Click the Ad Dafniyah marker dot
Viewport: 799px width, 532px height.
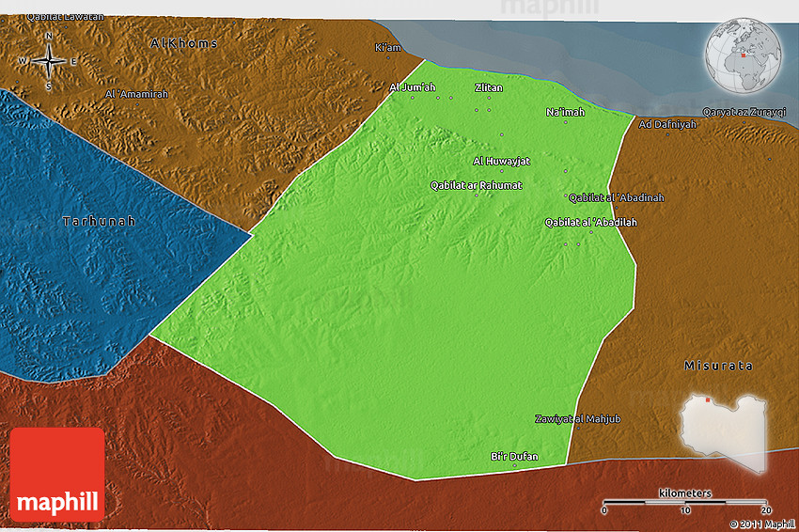click(668, 133)
